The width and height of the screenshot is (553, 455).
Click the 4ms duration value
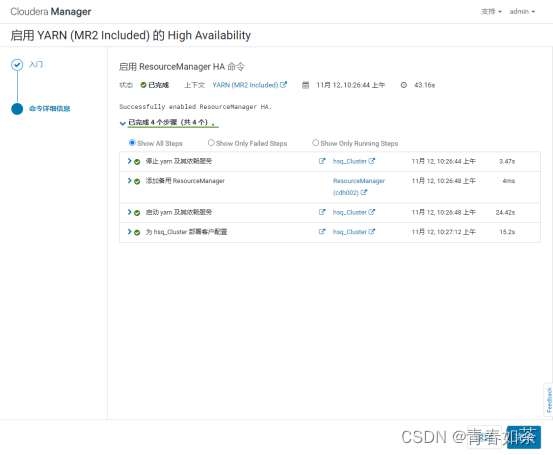click(509, 181)
